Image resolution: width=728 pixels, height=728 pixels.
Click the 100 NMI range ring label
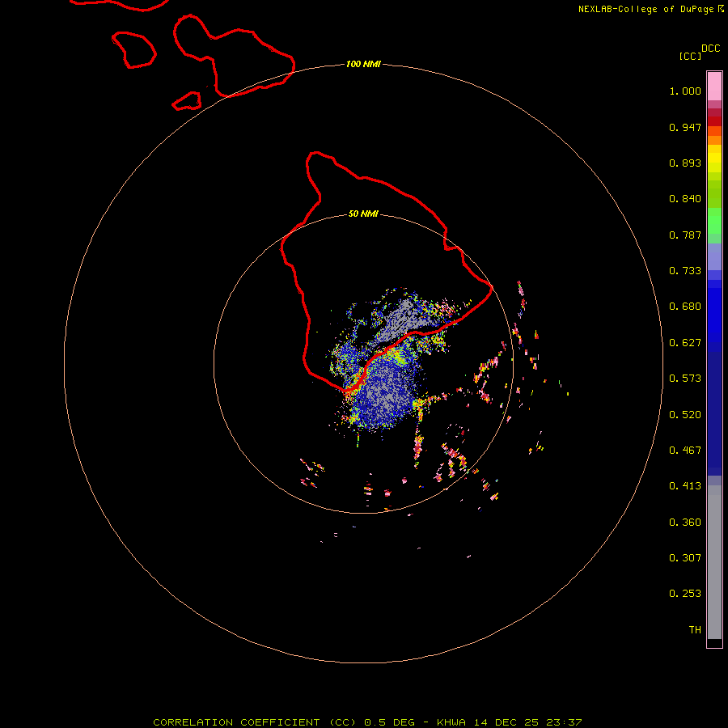pos(363,64)
